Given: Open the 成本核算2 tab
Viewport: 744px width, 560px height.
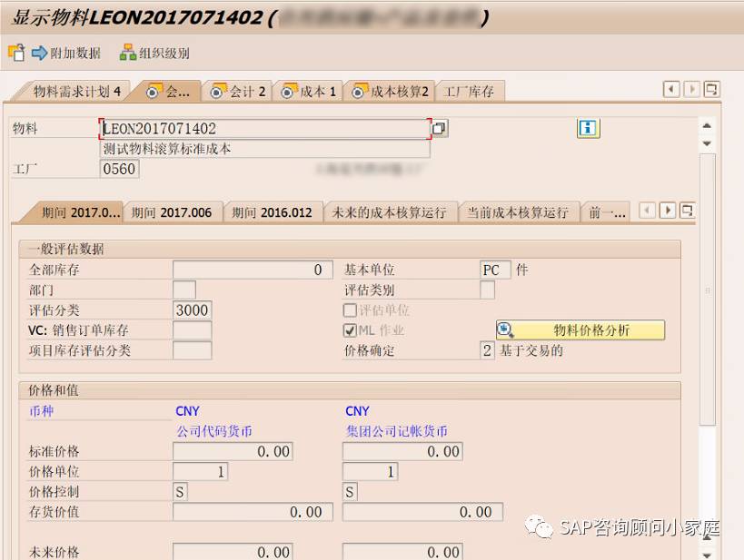Looking at the screenshot, I should tap(390, 91).
